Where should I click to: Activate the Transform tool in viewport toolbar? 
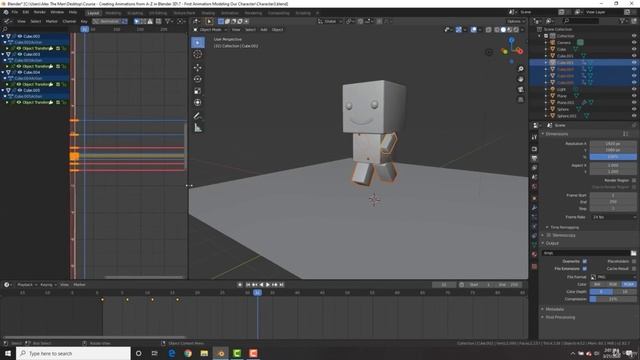[x=198, y=102]
